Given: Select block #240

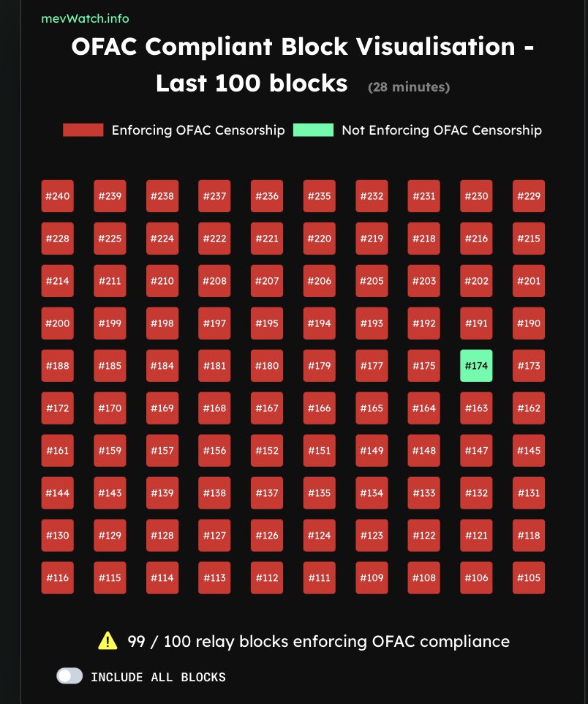Looking at the screenshot, I should [x=58, y=196].
